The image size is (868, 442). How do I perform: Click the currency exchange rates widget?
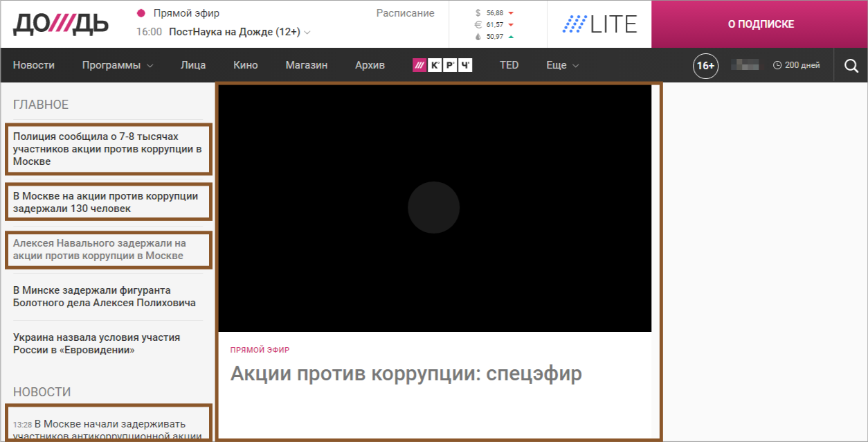click(x=495, y=24)
